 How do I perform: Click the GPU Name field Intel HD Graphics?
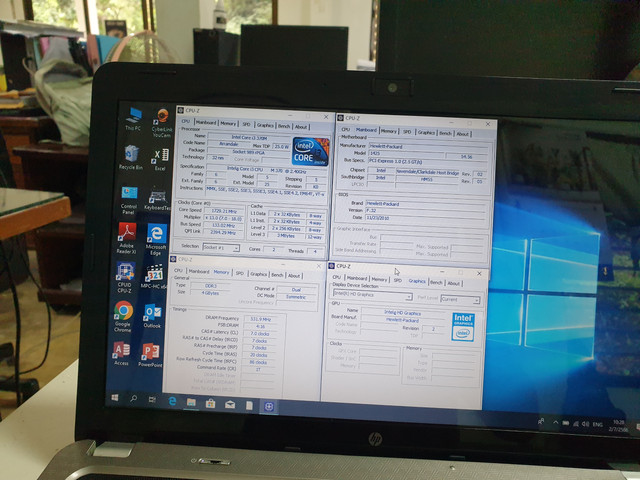(402, 313)
